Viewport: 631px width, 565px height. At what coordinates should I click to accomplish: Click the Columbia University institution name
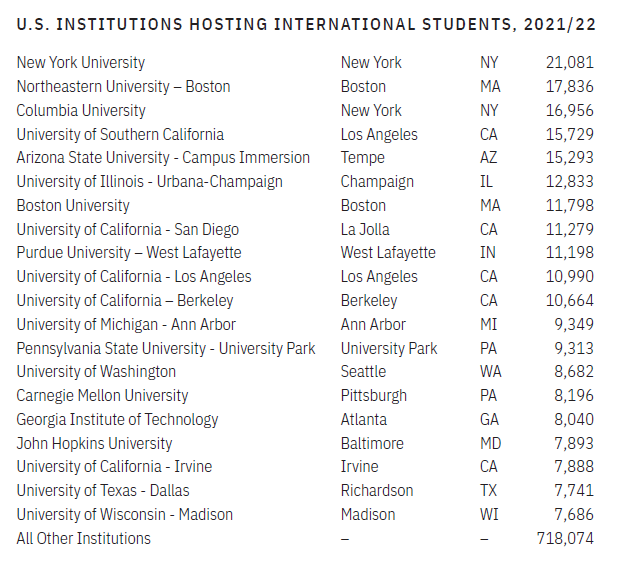tap(81, 111)
